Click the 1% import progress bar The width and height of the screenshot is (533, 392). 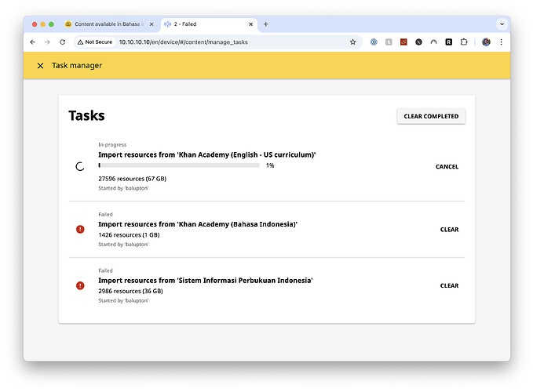point(179,165)
